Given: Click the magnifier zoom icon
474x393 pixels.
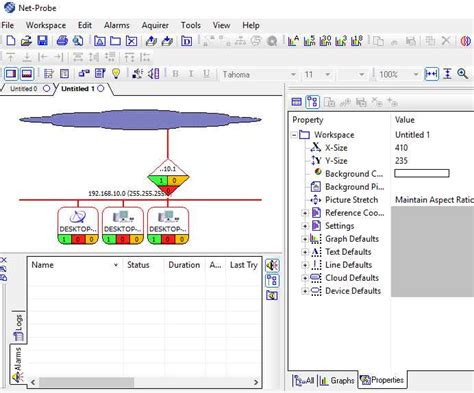Looking at the screenshot, I should tap(463, 74).
